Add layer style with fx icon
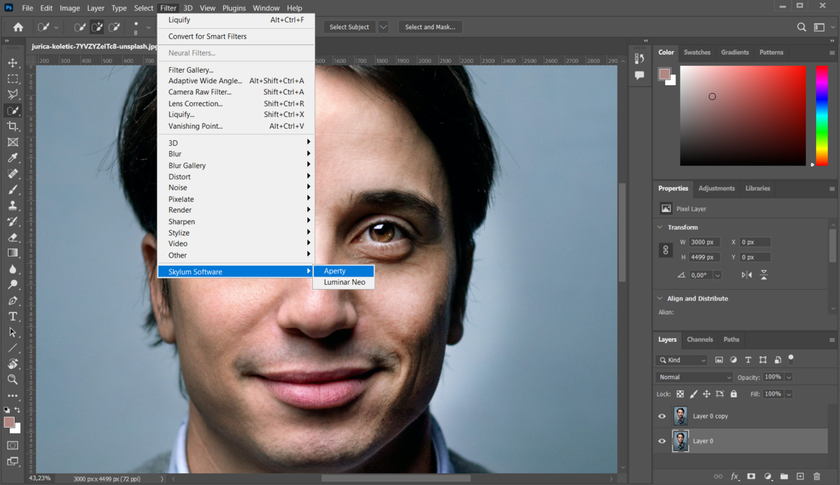This screenshot has width=840, height=485. (734, 476)
